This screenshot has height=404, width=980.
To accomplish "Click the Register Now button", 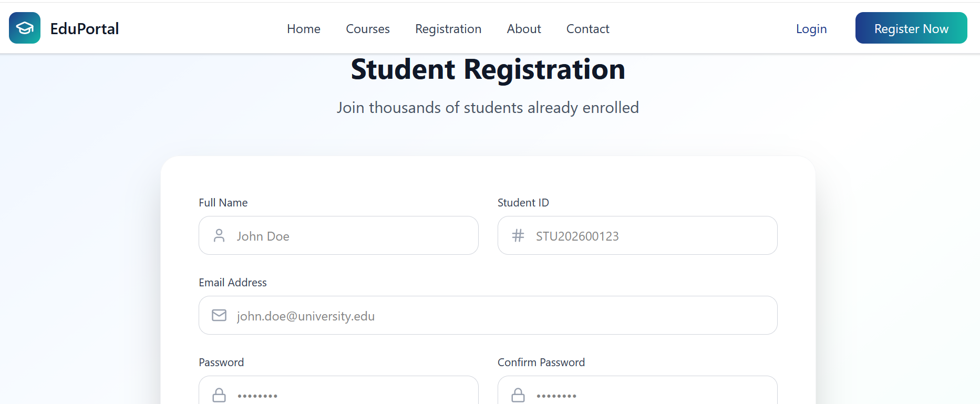I will pos(911,28).
